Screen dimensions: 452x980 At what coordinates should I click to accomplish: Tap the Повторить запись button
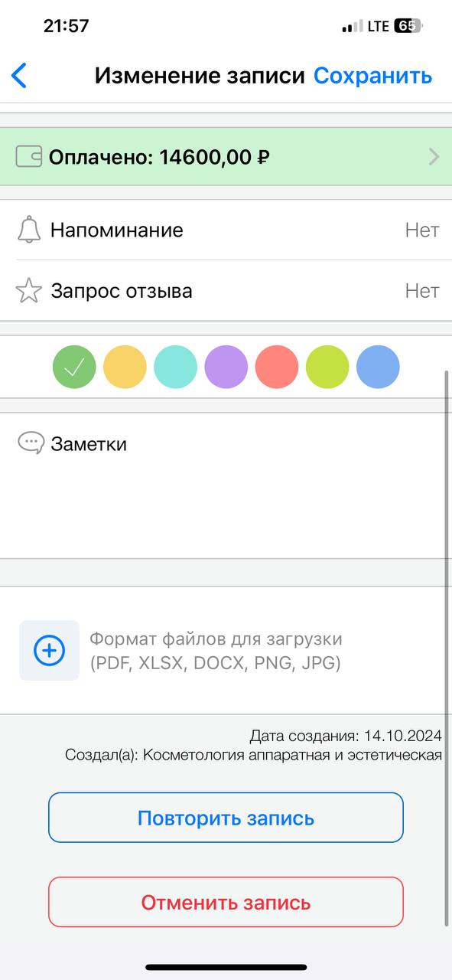click(226, 818)
